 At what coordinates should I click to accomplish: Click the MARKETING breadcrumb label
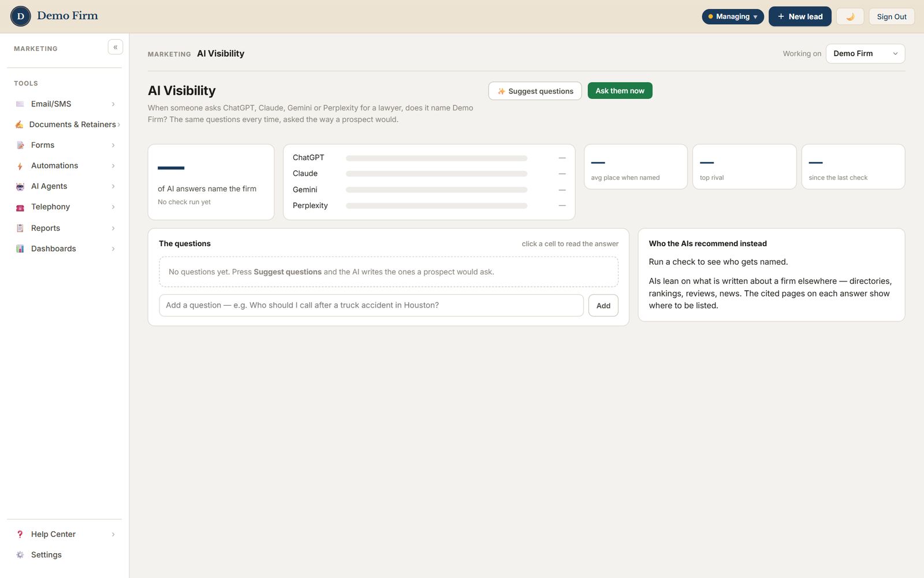pyautogui.click(x=169, y=54)
